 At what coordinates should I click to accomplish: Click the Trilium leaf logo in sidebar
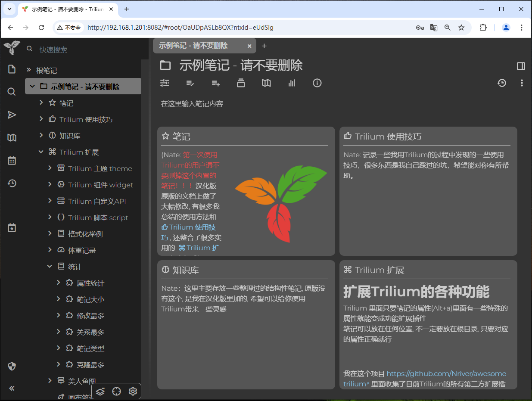12,47
